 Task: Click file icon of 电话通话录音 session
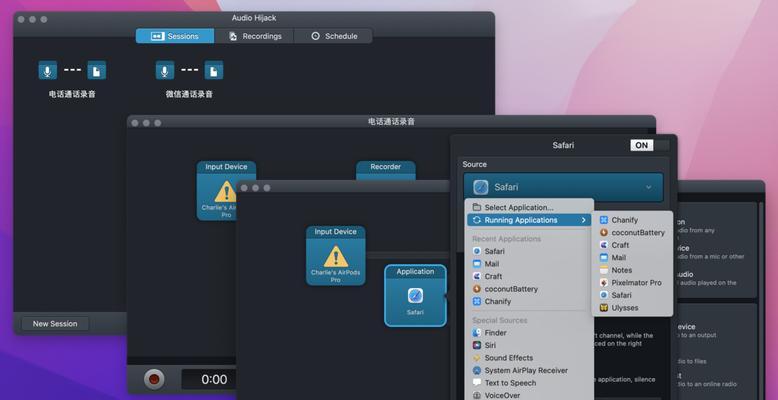tap(97, 70)
